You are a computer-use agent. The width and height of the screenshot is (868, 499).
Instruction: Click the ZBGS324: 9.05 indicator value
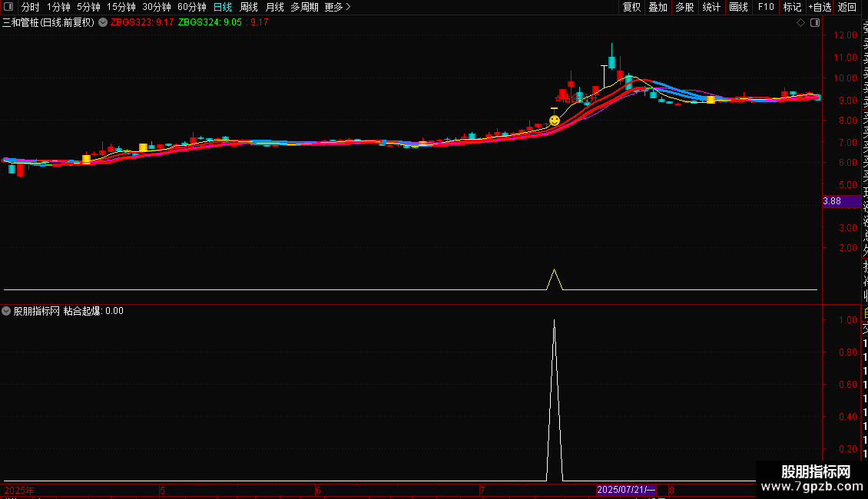click(x=210, y=22)
